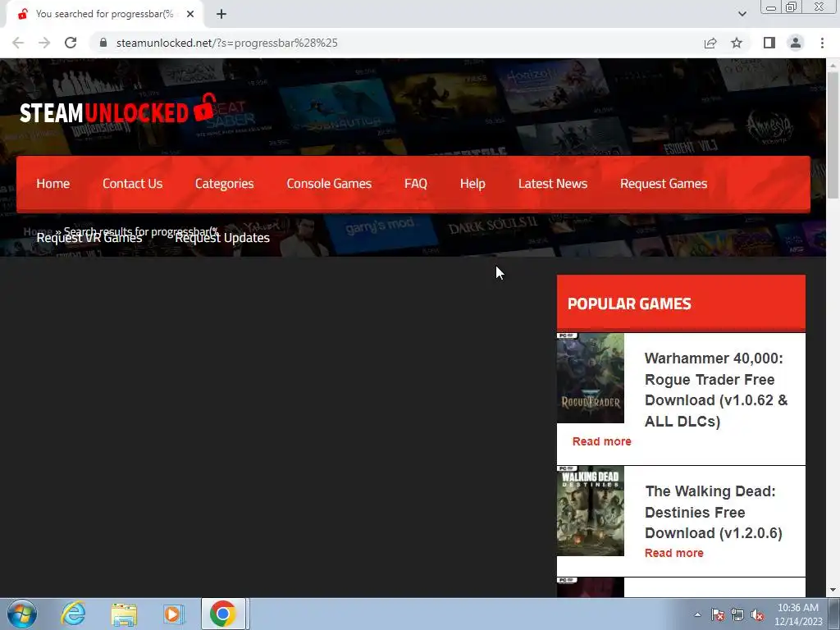Open Contact Us page
The height and width of the screenshot is (630, 840).
click(132, 184)
